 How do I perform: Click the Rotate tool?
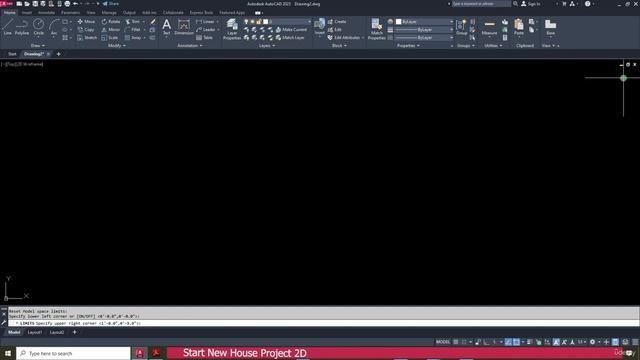click(111, 22)
